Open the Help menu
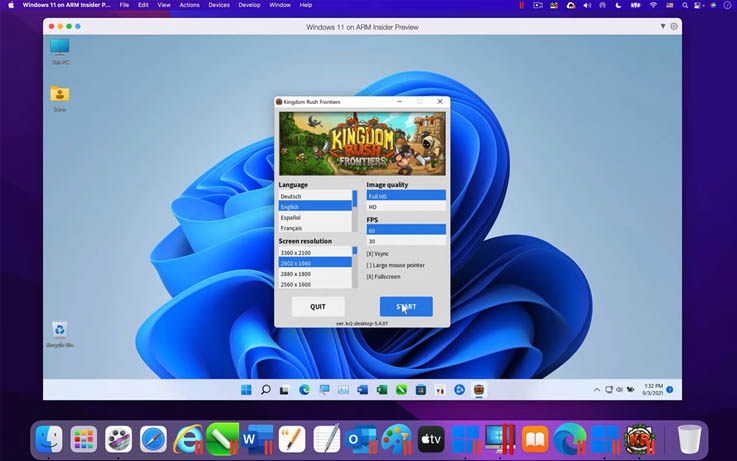The width and height of the screenshot is (737, 461). tap(306, 5)
